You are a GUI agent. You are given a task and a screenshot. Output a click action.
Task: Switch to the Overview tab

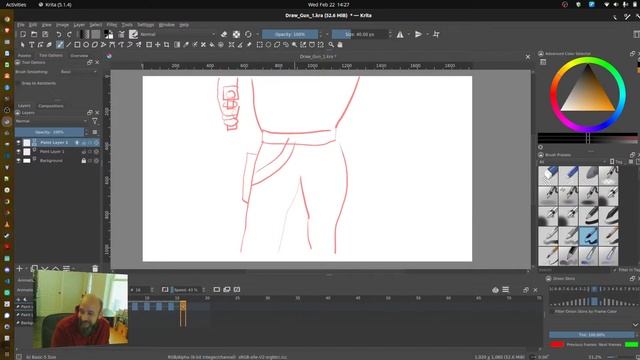(x=79, y=56)
